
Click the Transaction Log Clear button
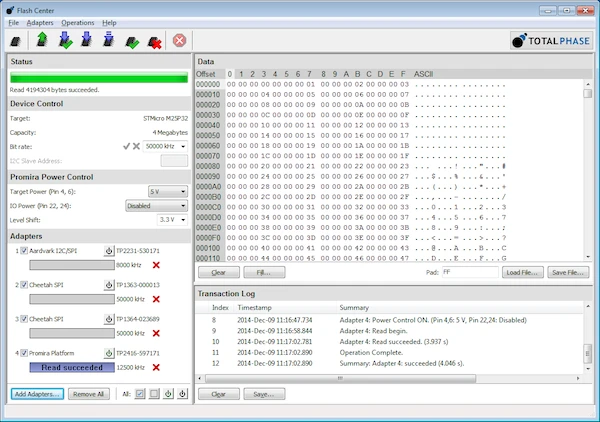[219, 394]
